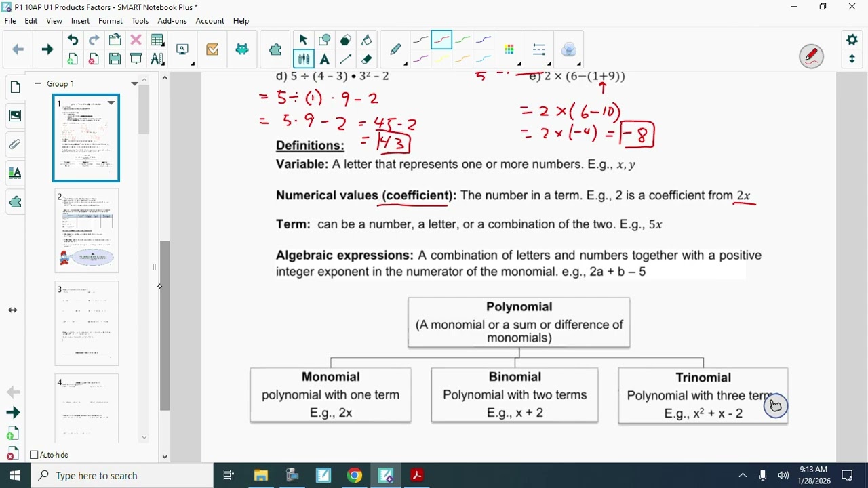Screen dimensions: 868x488
Task: Undo the last action
Action: tap(73, 40)
